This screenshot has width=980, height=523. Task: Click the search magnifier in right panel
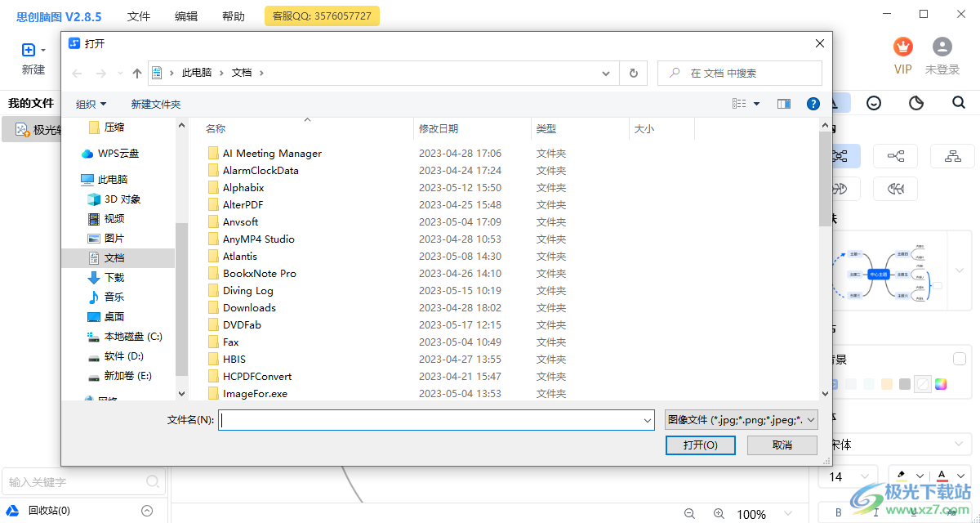click(959, 102)
